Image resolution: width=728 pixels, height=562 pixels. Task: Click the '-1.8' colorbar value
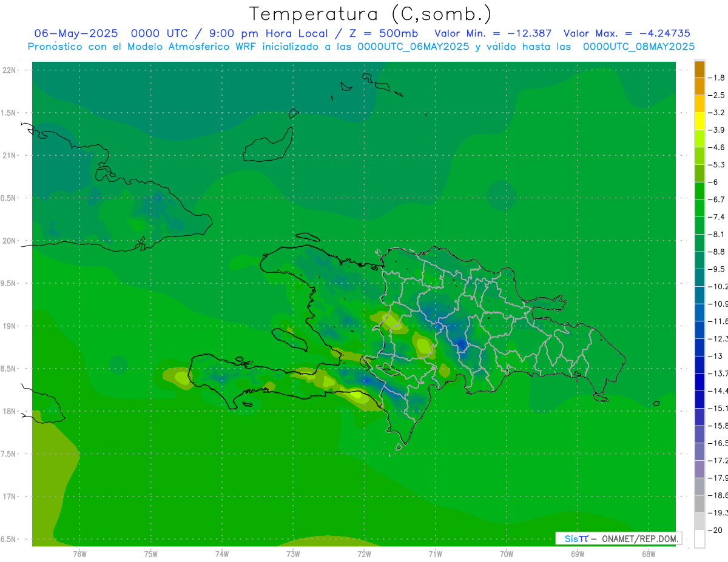(717, 78)
